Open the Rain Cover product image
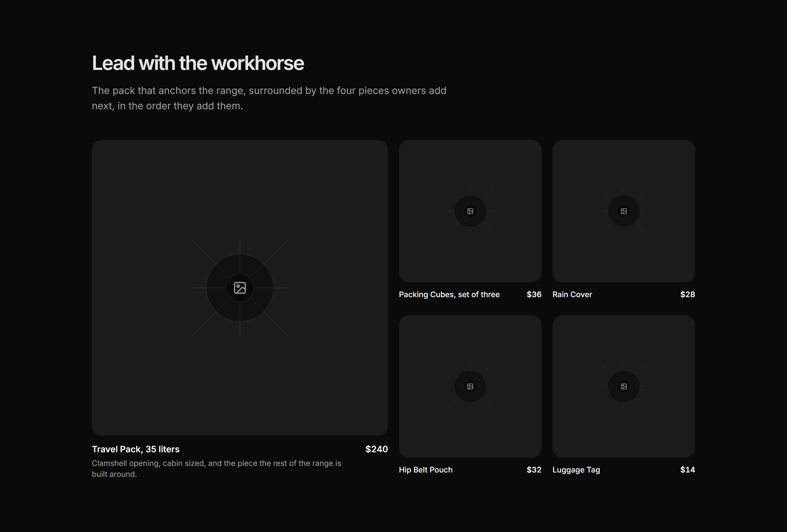Screen dimensions: 787x532 click(624, 211)
